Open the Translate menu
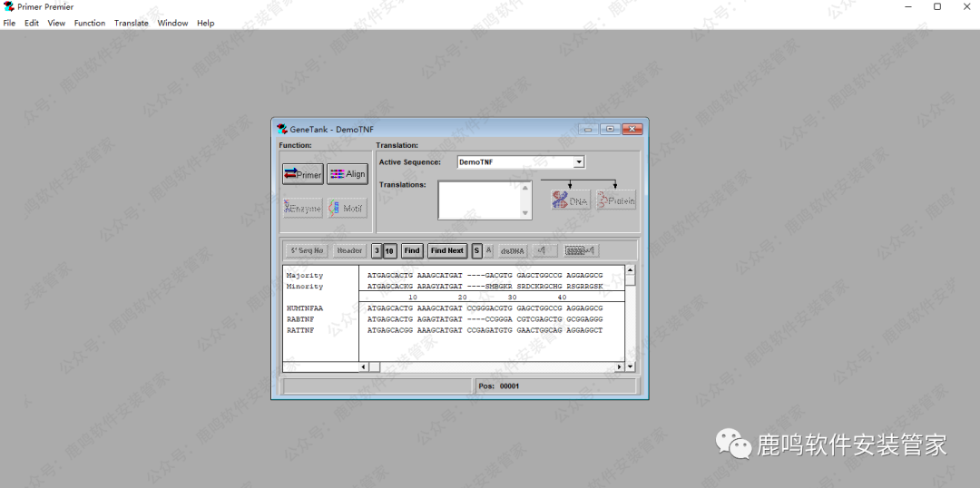 pos(132,23)
